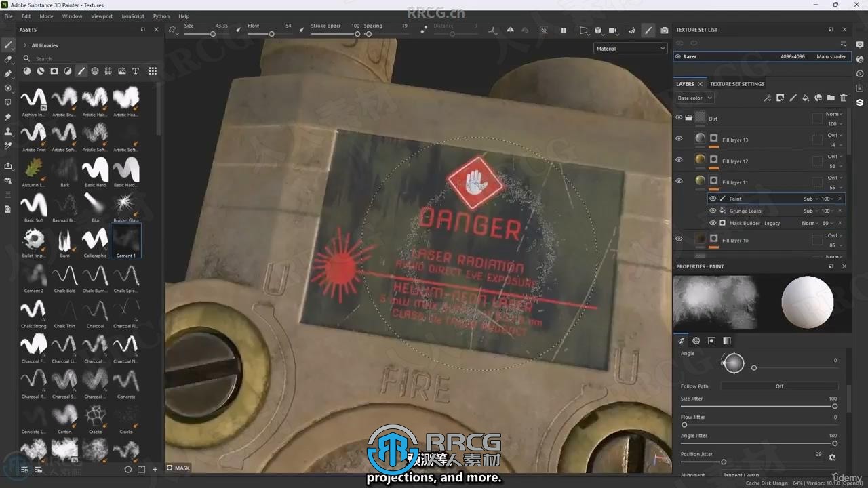
Task: Open Paint effect Sub blending mode dropdown
Action: 810,199
